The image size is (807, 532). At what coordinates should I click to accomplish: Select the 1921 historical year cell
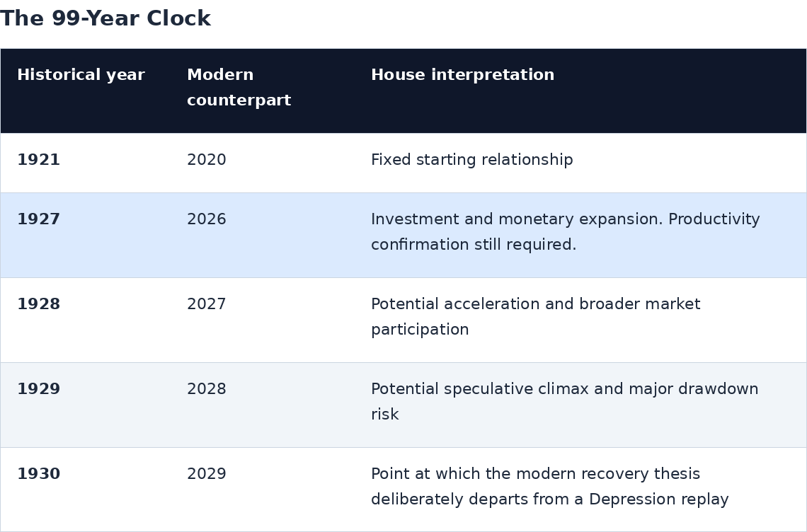tap(39, 159)
